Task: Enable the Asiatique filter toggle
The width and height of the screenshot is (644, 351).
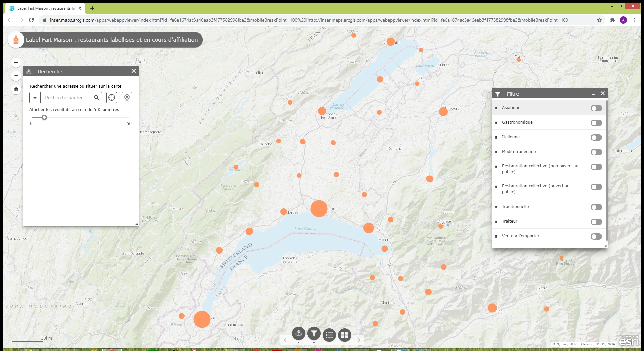Action: tap(596, 108)
